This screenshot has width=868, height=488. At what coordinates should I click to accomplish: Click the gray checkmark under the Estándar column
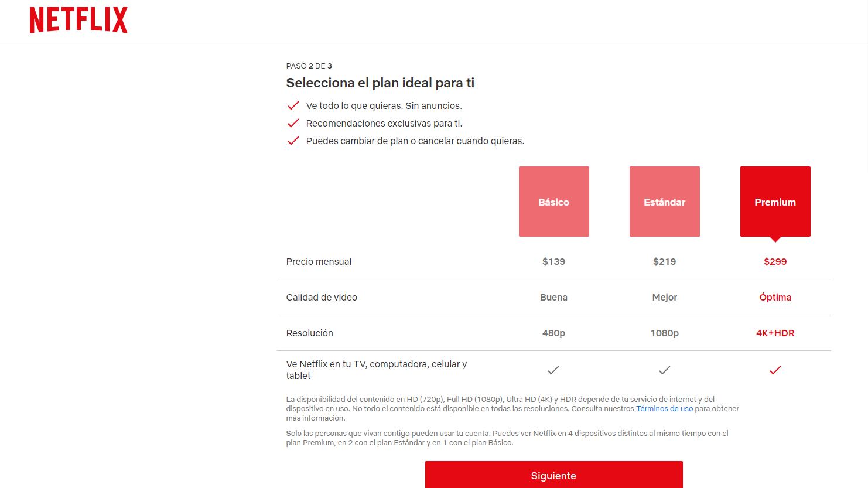tap(664, 370)
